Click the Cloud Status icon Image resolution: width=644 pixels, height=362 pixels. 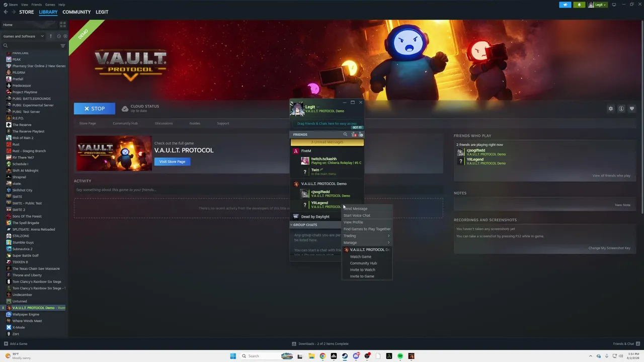tap(125, 109)
